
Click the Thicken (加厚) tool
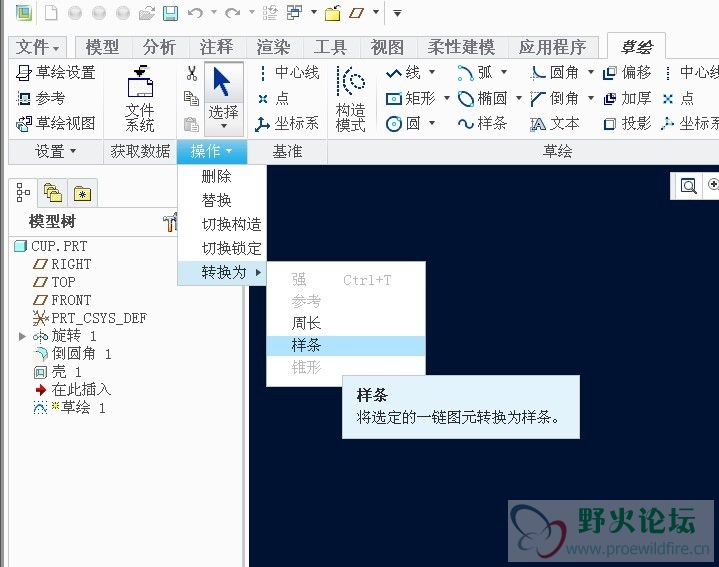(627, 98)
